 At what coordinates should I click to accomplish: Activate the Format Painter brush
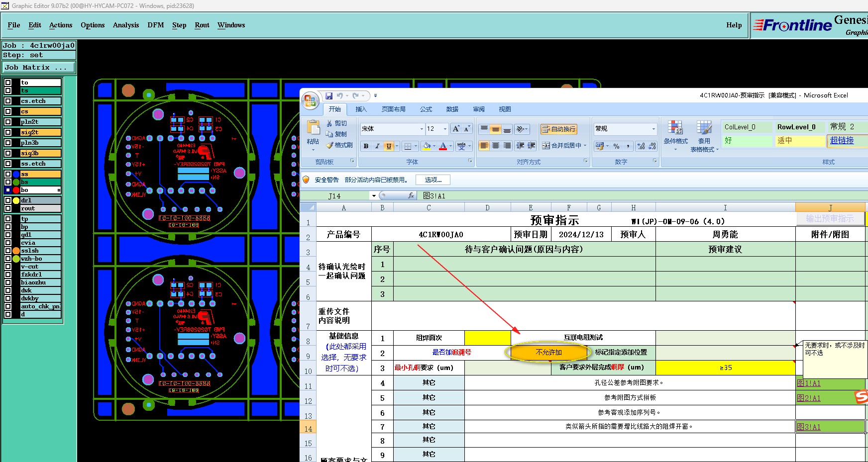pos(329,145)
